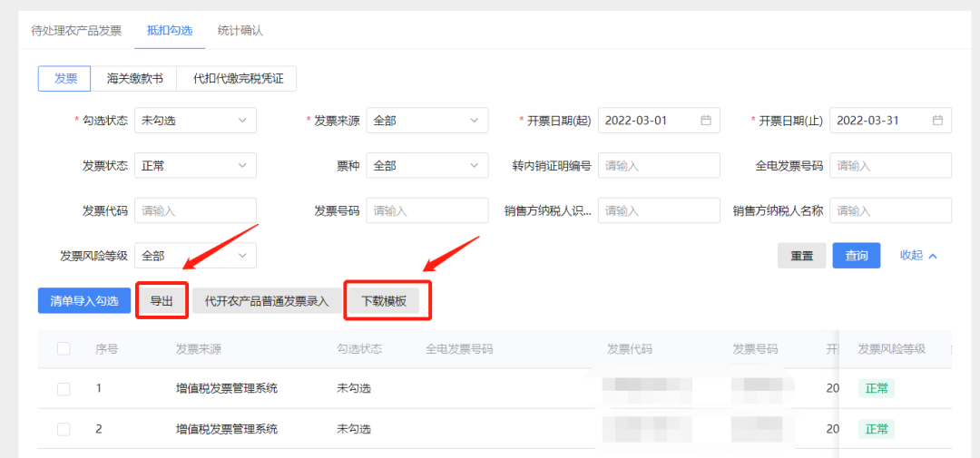
Task: Click the 正常 risk tag in row 1
Action: click(877, 389)
